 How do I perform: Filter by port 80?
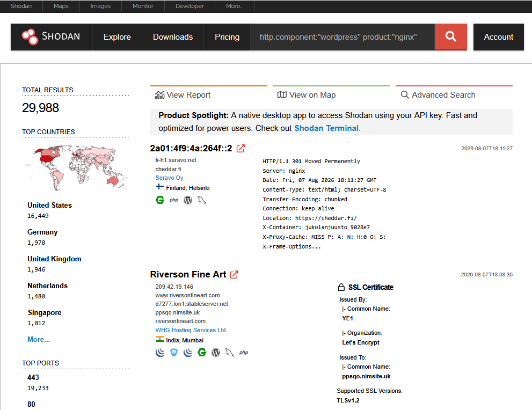(x=31, y=404)
